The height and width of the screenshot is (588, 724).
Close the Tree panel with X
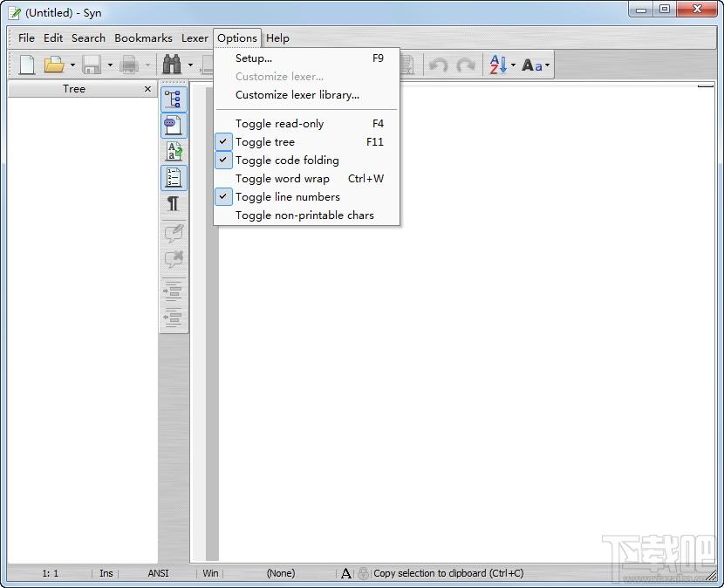click(x=147, y=89)
